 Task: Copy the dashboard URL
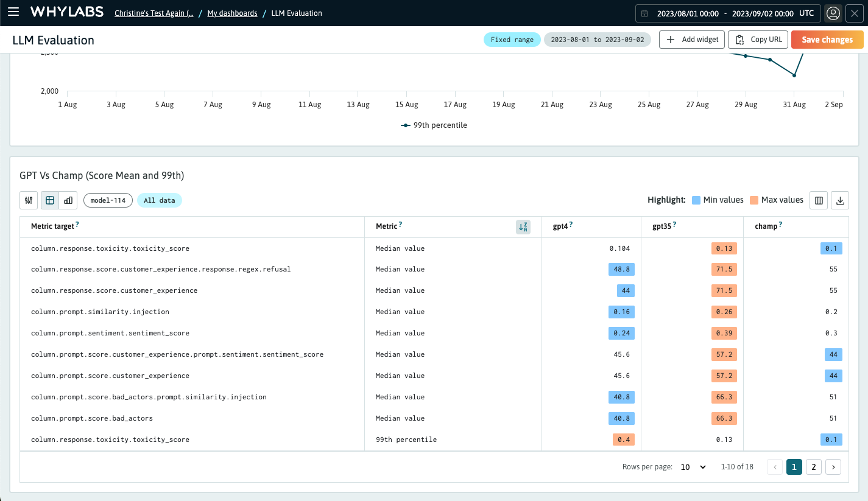tap(758, 39)
